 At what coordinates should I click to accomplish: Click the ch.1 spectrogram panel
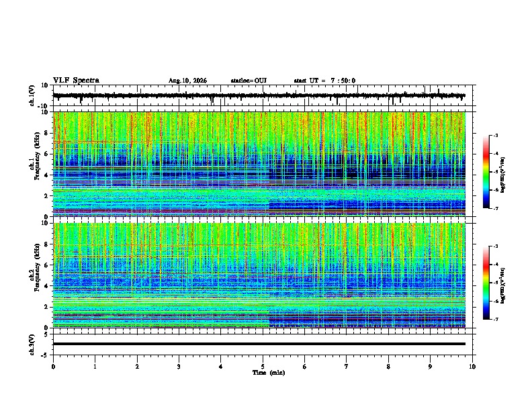tap(259, 164)
